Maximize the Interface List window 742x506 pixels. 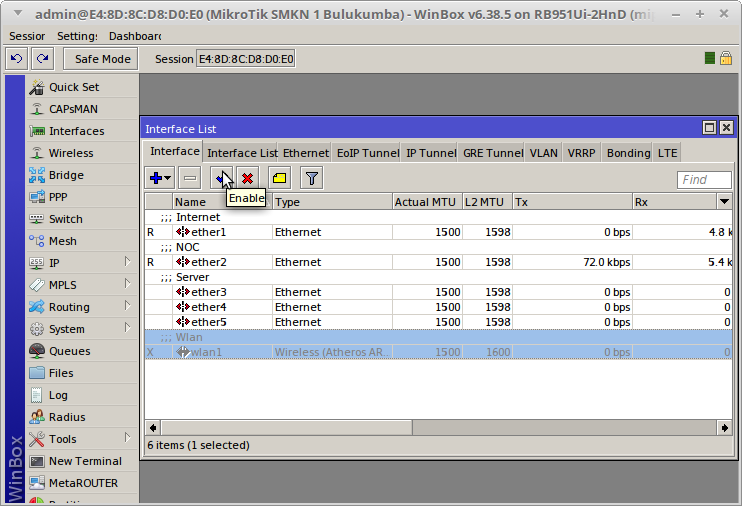pos(709,128)
